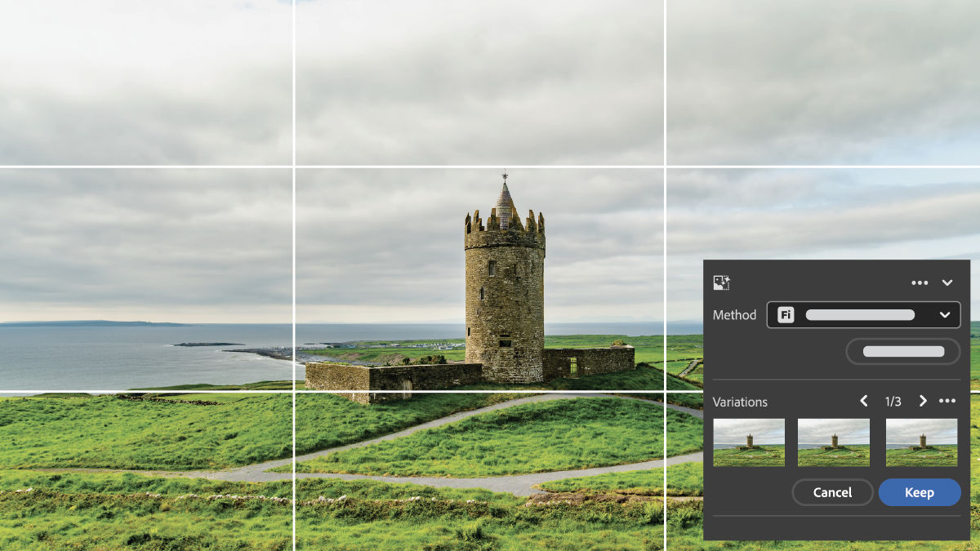The image size is (980, 551).
Task: Open the panel's top three-dot options menu
Action: 920,282
